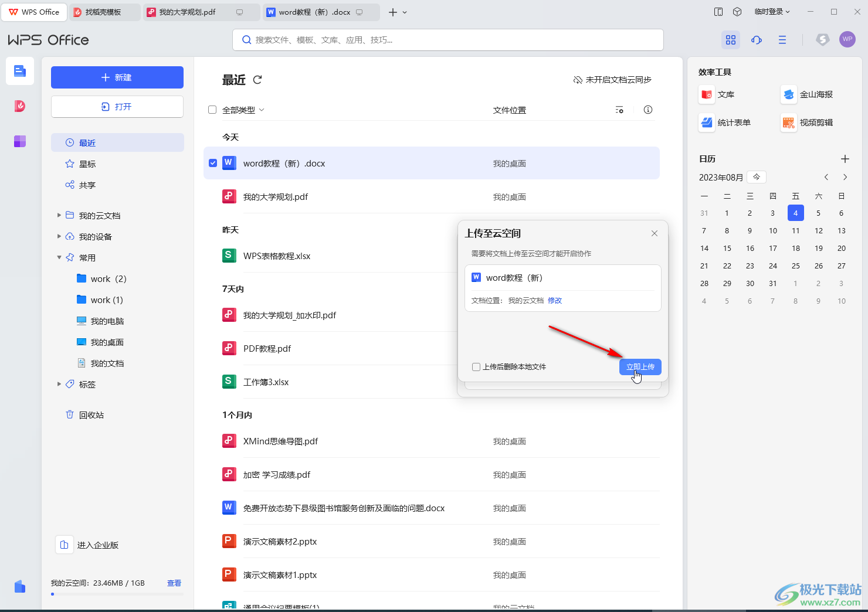Open the XMind思维导图.pdf file
The width and height of the screenshot is (868, 612).
click(432, 441)
